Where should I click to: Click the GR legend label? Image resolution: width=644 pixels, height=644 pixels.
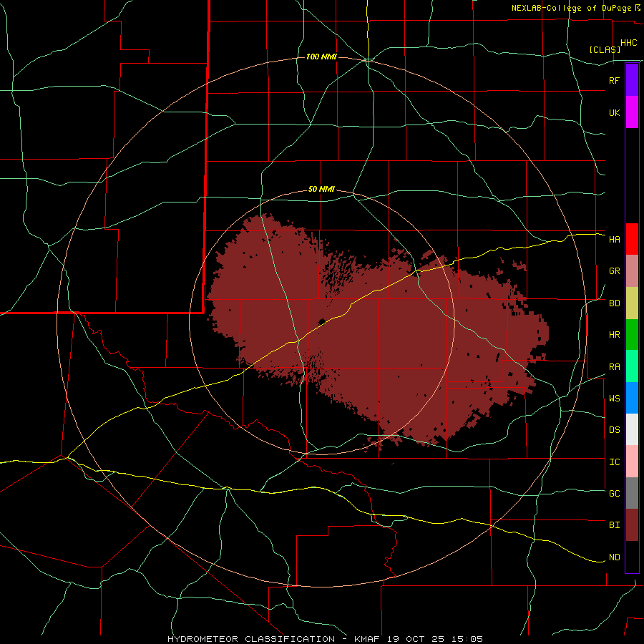[x=614, y=271]
